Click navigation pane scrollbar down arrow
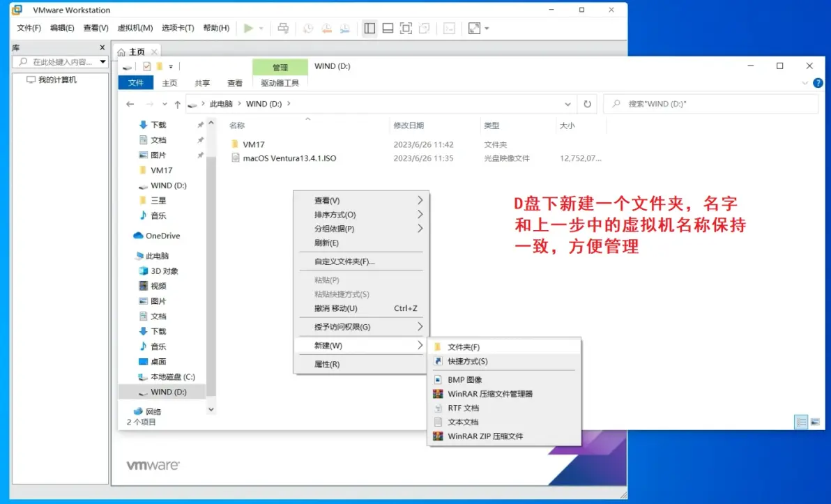Viewport: 831px width, 504px height. (211, 409)
